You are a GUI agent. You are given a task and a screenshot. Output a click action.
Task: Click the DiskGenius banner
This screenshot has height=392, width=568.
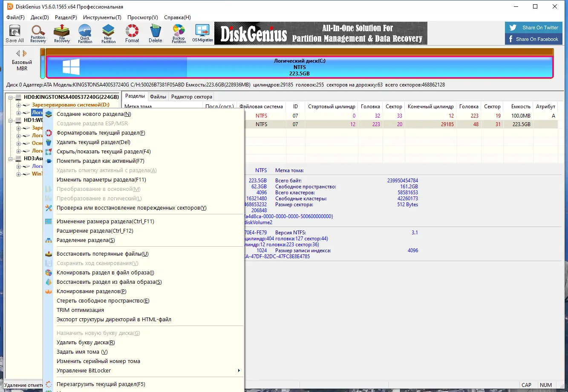tap(321, 34)
